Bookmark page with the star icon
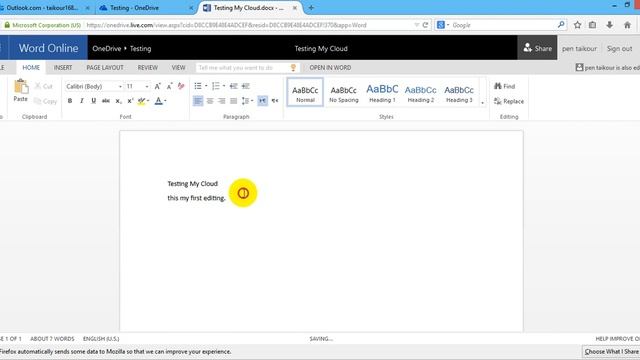The image size is (640, 360). point(577,25)
